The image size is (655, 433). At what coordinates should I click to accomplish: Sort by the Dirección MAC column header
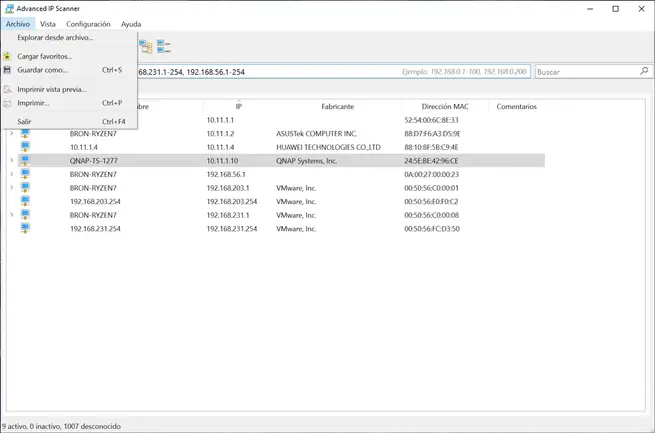[x=444, y=106]
